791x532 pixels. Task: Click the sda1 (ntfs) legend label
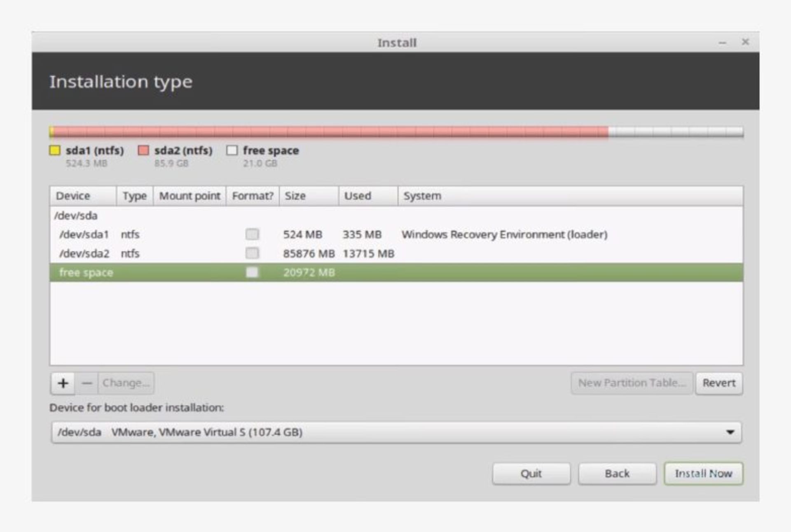pyautogui.click(x=95, y=151)
